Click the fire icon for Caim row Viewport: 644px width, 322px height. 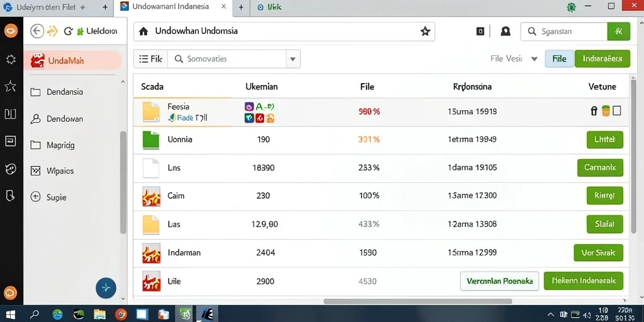pyautogui.click(x=150, y=196)
